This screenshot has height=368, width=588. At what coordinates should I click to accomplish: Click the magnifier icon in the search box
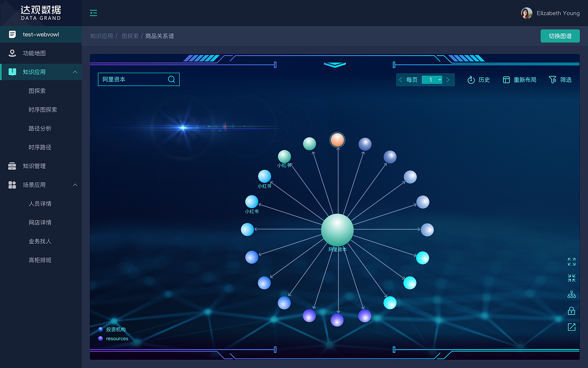[x=171, y=79]
